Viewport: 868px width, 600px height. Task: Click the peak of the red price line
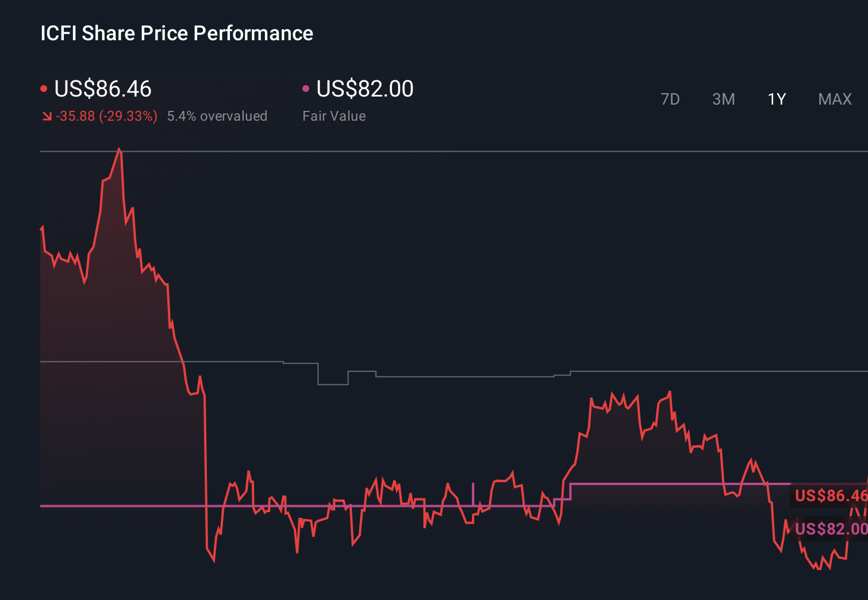tap(119, 148)
